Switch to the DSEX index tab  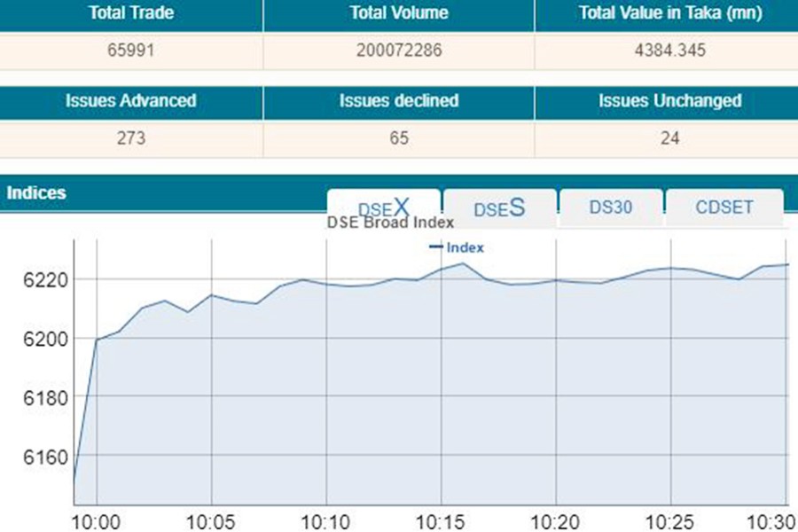coord(383,206)
